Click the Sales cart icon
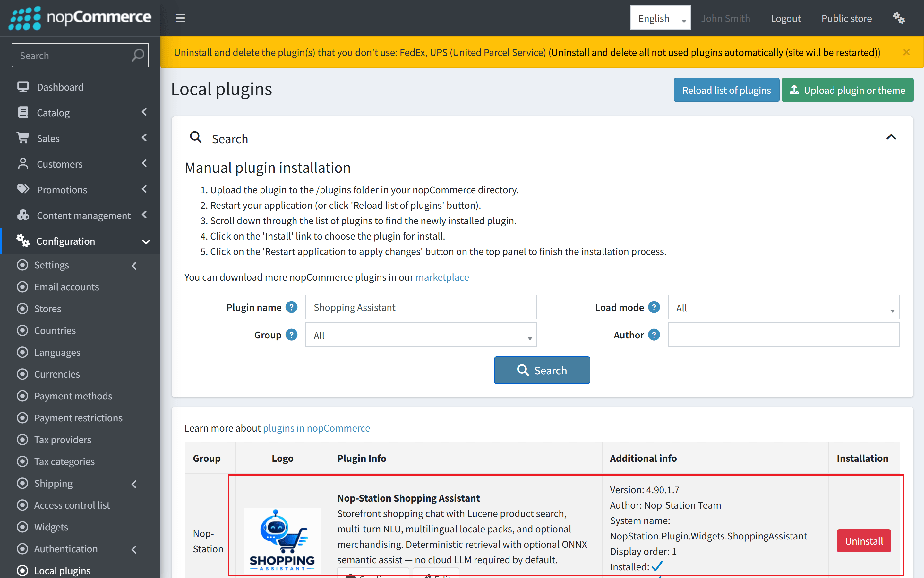This screenshot has width=924, height=578. 23,138
